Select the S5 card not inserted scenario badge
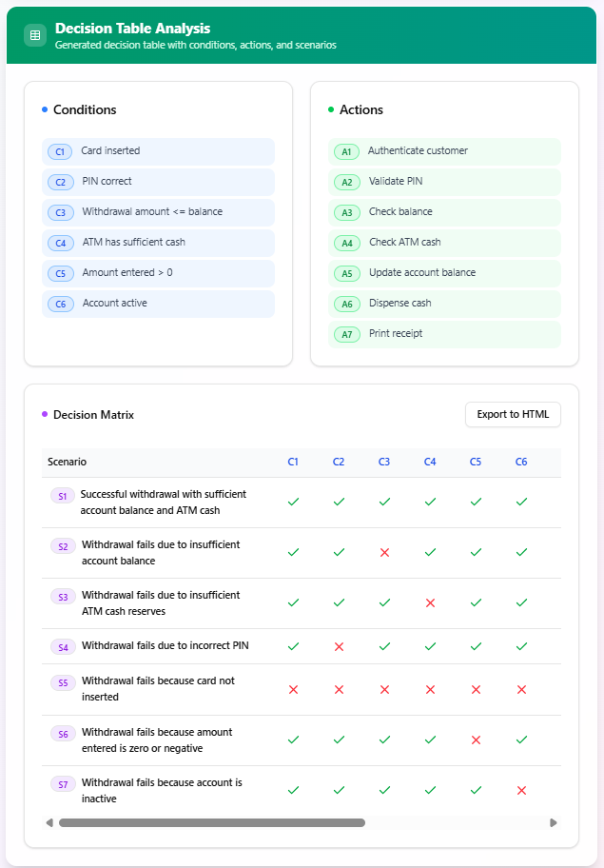Viewport: 604px width, 868px height. click(62, 682)
